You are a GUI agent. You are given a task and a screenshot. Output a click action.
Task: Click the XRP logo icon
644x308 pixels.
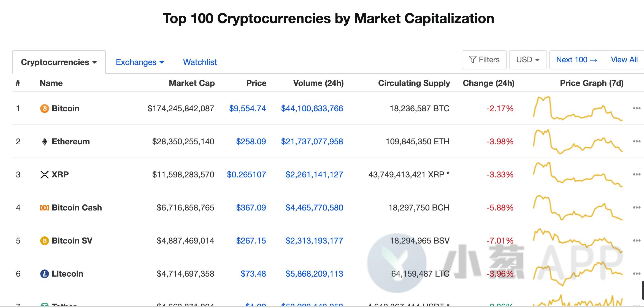pos(44,175)
